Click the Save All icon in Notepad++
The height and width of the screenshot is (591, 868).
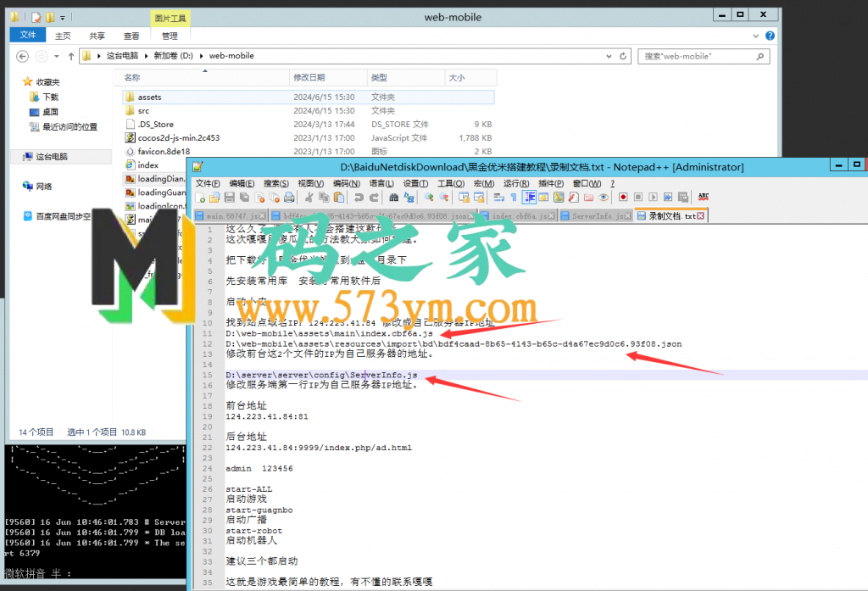pos(244,198)
